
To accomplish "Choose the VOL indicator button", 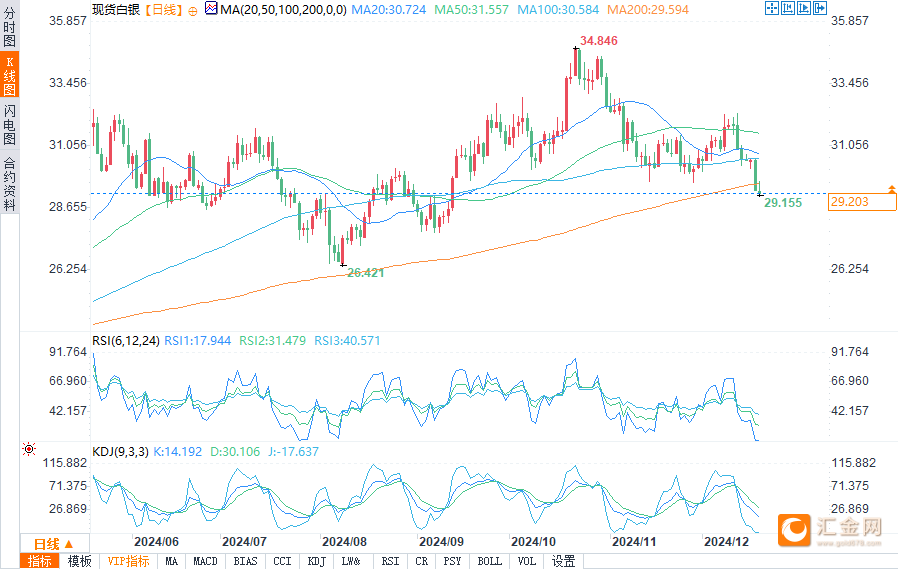I will pyautogui.click(x=526, y=562).
